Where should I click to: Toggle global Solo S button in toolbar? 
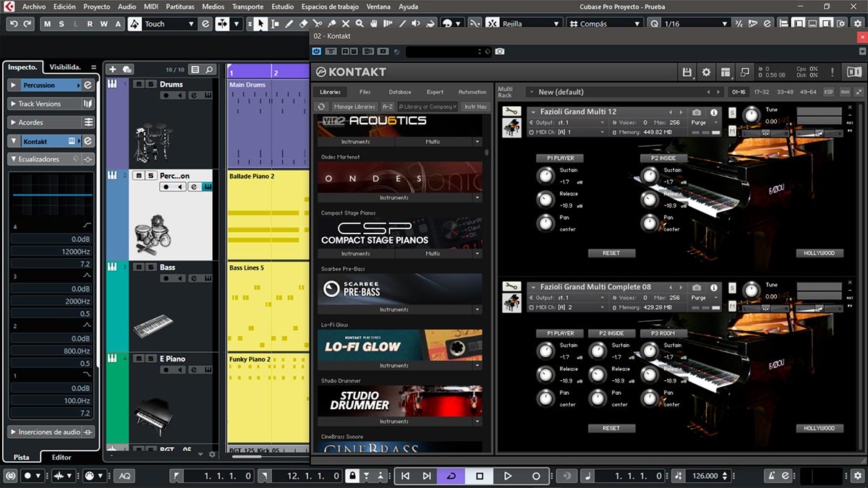coord(61,24)
